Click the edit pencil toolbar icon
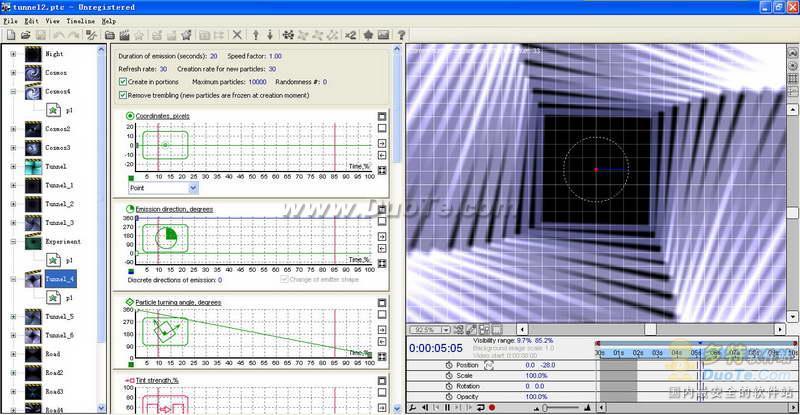Viewport: 800px width, 415px height. point(92,35)
